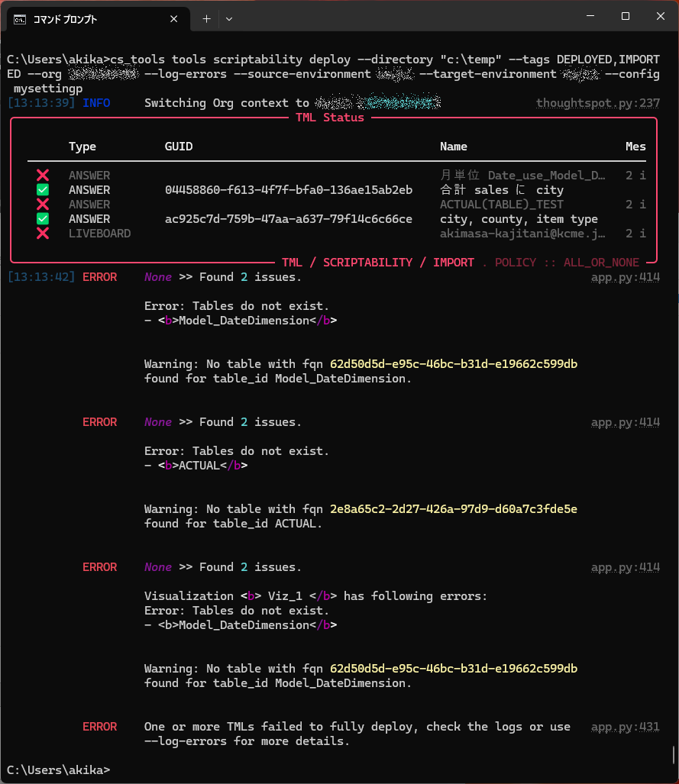679x784 pixels.
Task: Minimize the terminal window
Action: 590,16
